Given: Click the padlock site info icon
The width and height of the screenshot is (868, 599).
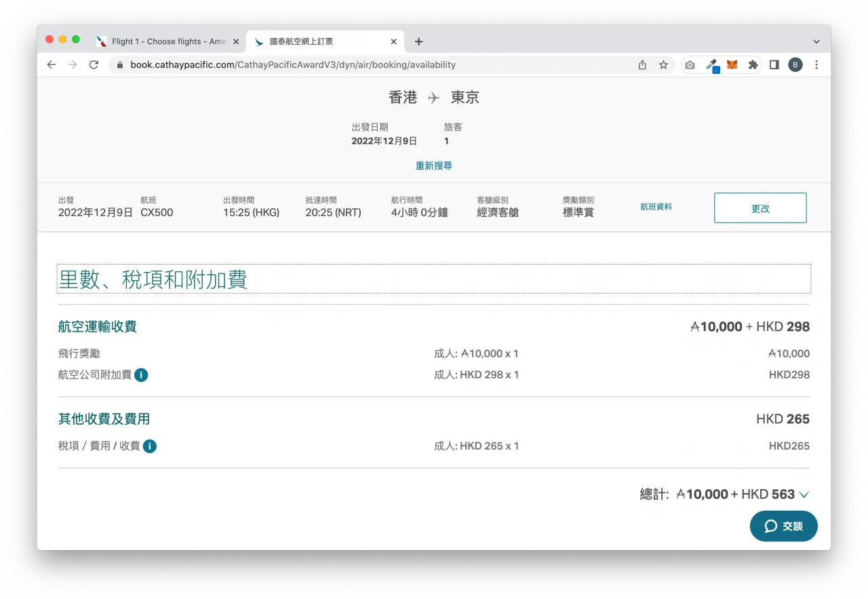Looking at the screenshot, I should (x=120, y=65).
